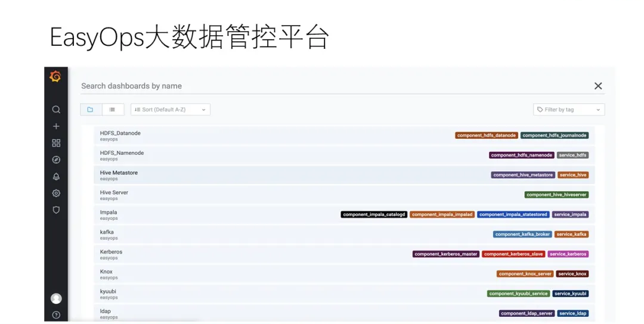Open the Server Admin shield icon

coord(56,210)
